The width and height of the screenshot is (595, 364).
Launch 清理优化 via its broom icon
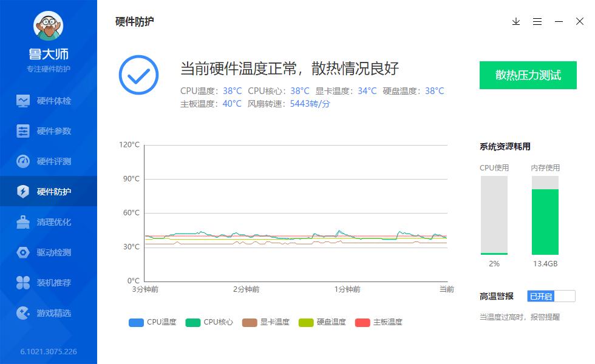[x=22, y=222]
